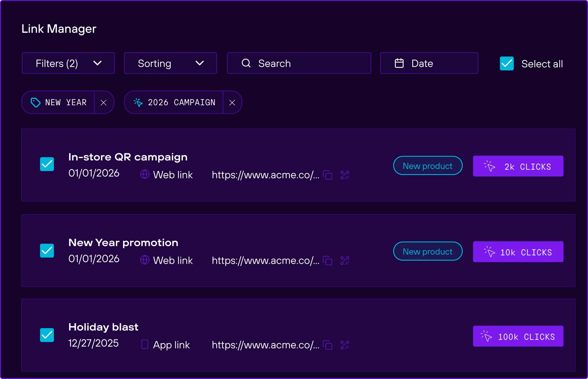
Task: Copy the New Year promotion link
Action: pos(328,261)
